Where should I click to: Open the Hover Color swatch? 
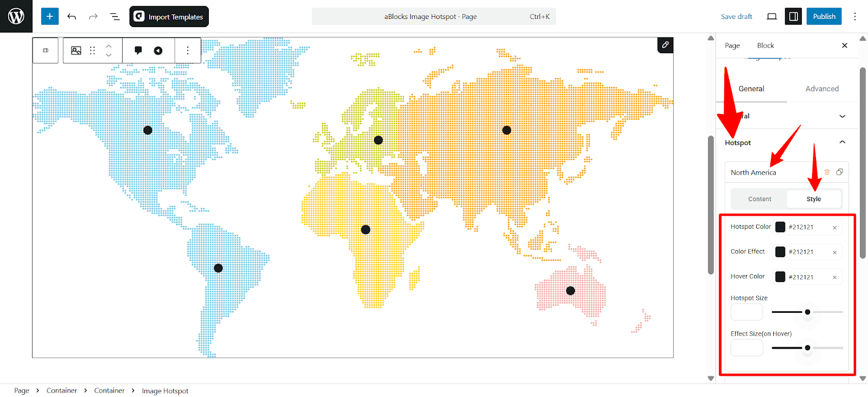(x=780, y=277)
